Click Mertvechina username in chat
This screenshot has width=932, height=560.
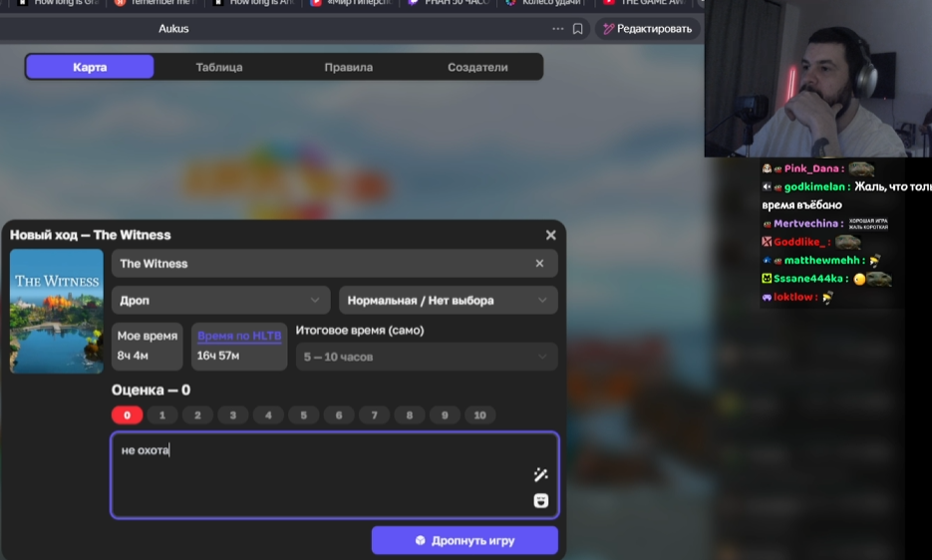tap(805, 223)
